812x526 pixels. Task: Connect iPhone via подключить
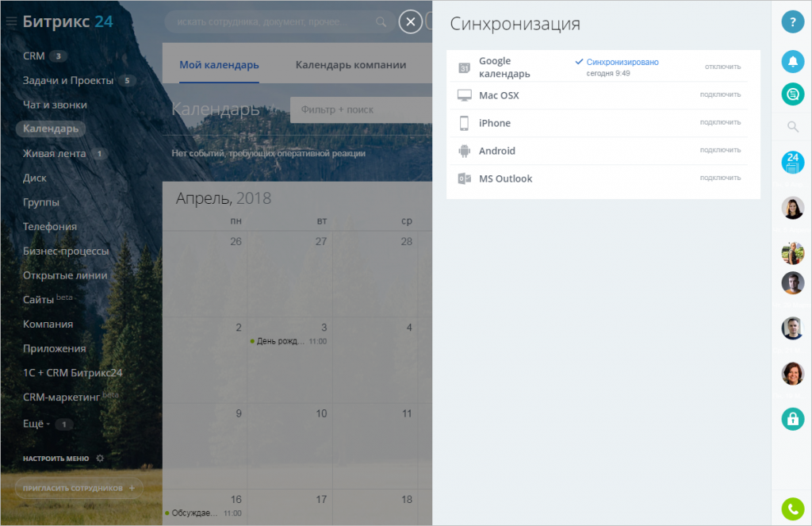(x=720, y=123)
